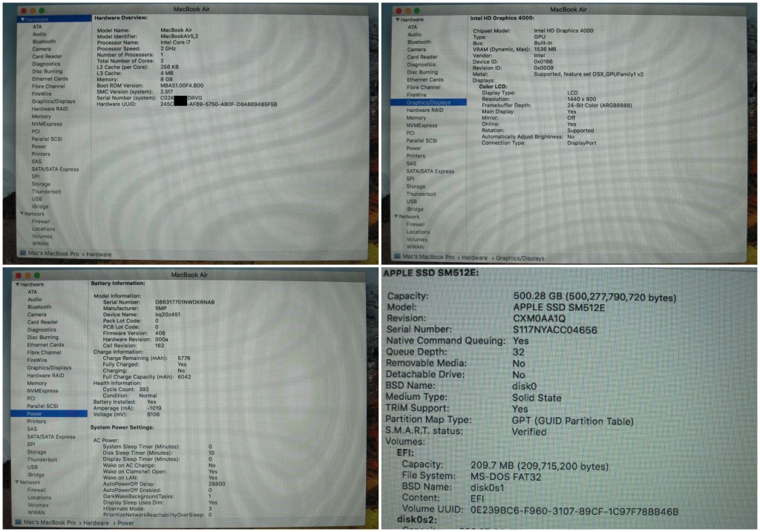This screenshot has width=760, height=532.
Task: Open Volumes in the Intel HD Graphics window sidebar
Action: [x=417, y=240]
